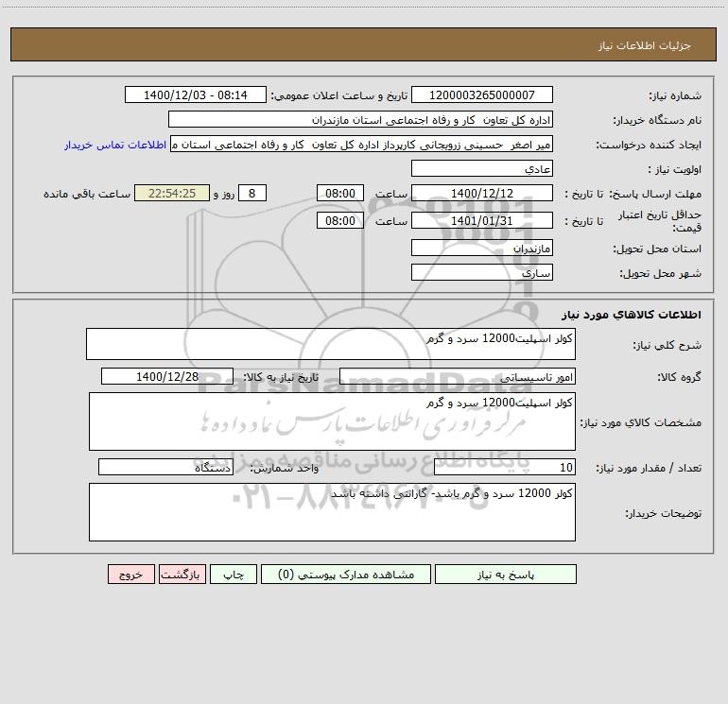The width and height of the screenshot is (728, 704).
Task: Click the label 'واحد شمارش:'
Action: [x=285, y=469]
